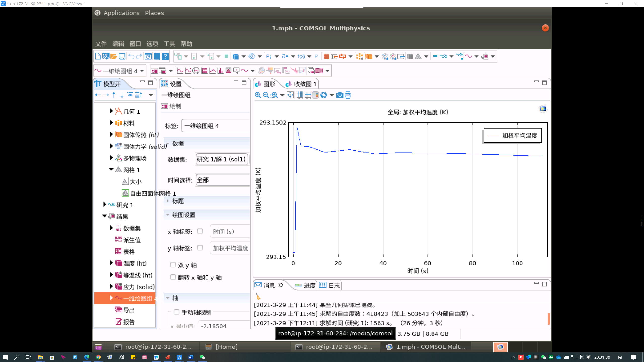Collapse the 绘图设置 section
Image resolution: width=644 pixels, height=362 pixels.
point(168,215)
